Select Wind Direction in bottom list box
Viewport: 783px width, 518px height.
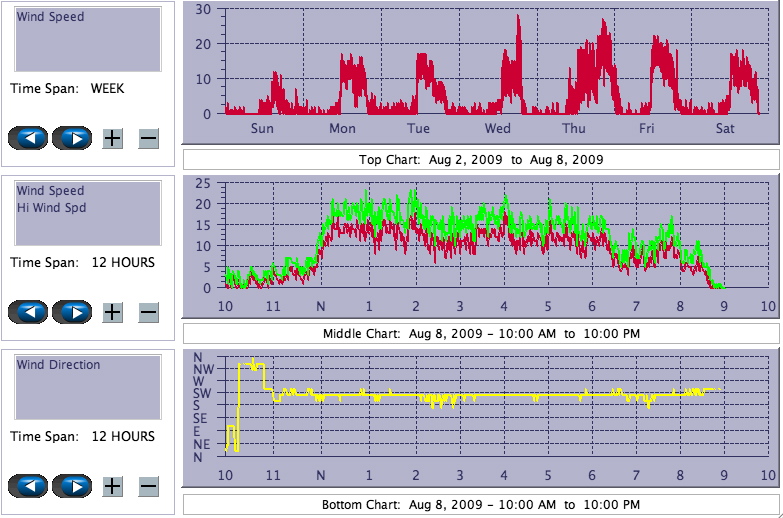(58, 365)
